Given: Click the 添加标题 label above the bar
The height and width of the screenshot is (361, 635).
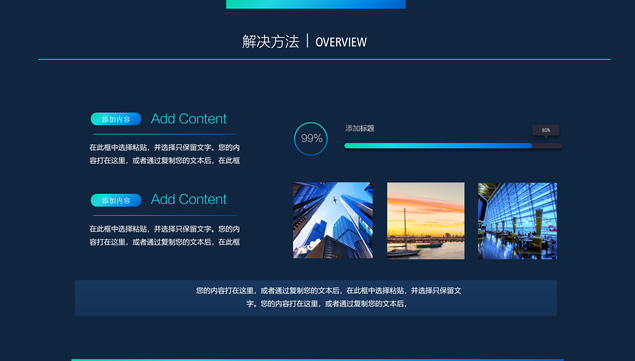Looking at the screenshot, I should pyautogui.click(x=360, y=128).
